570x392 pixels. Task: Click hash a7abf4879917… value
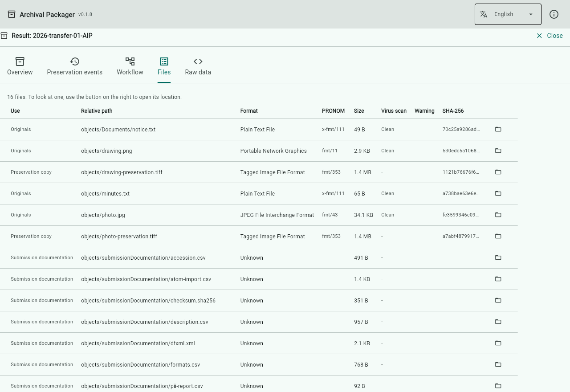pyautogui.click(x=461, y=236)
